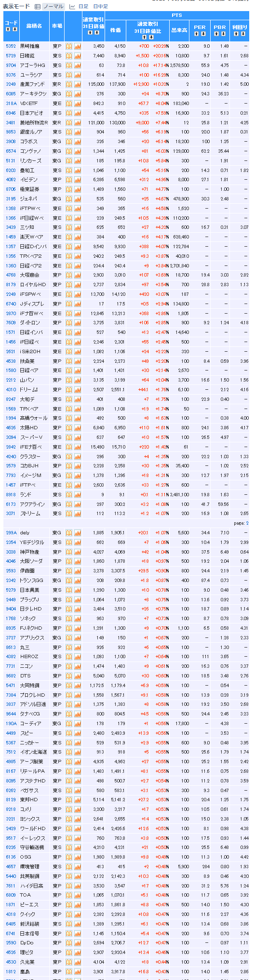Viewport: 255px width, 980px height.
Task: Open the chart icon for アース製薬
Action: tap(78, 762)
